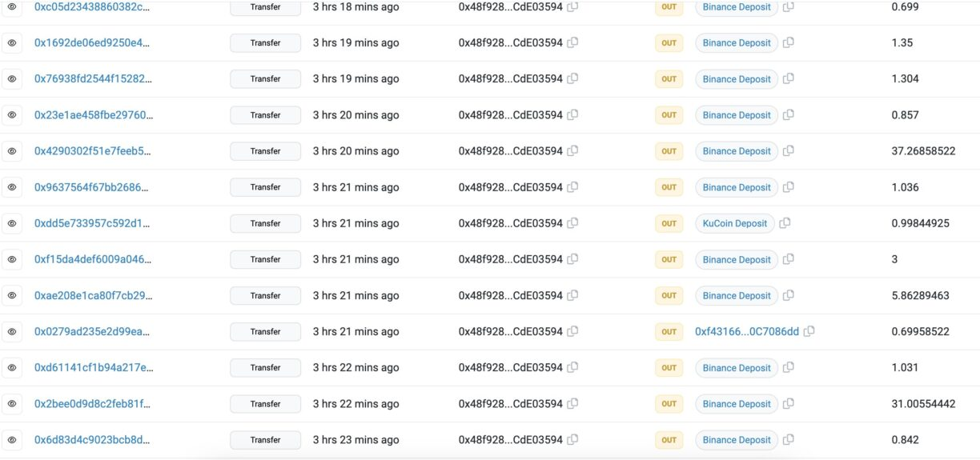Click OUT badge in the 0x0279ad235e2d99ea row

click(x=669, y=331)
